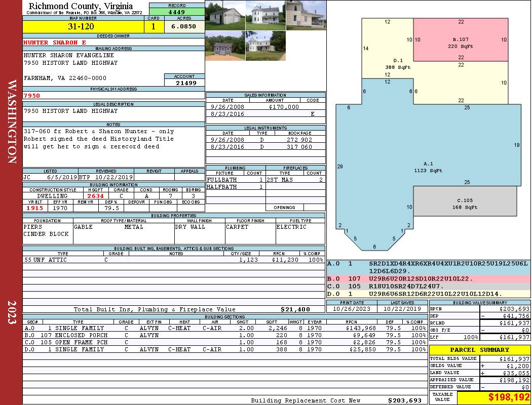532x405 pixels.
Task: Open the distant farmhouse lawn photo
Action: point(265,46)
